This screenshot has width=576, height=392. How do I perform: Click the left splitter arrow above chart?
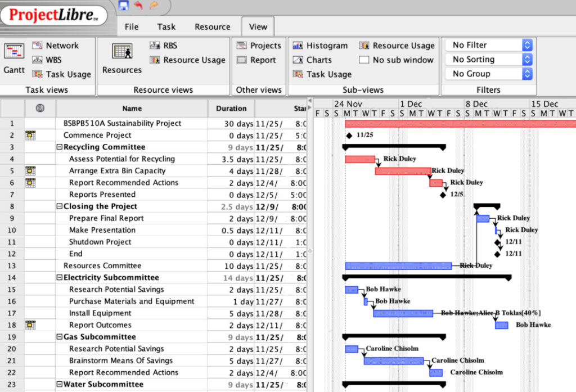tap(310, 101)
